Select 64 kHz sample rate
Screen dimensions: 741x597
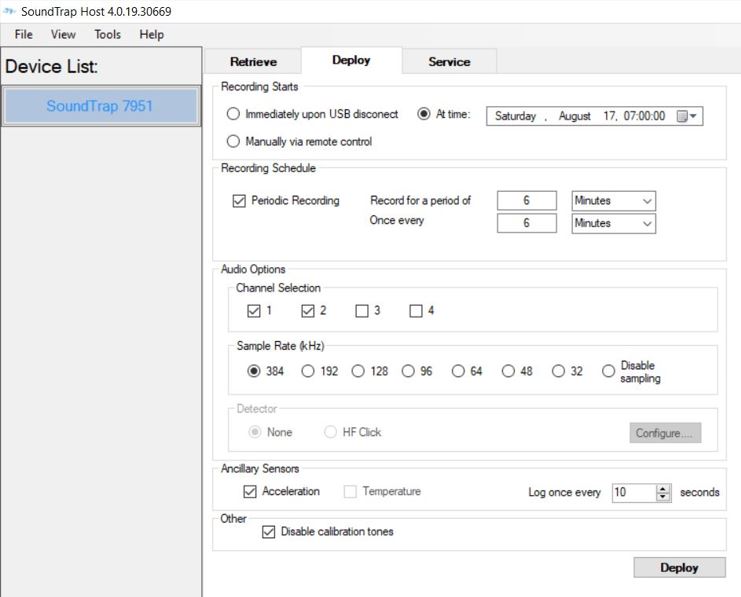[x=458, y=371]
